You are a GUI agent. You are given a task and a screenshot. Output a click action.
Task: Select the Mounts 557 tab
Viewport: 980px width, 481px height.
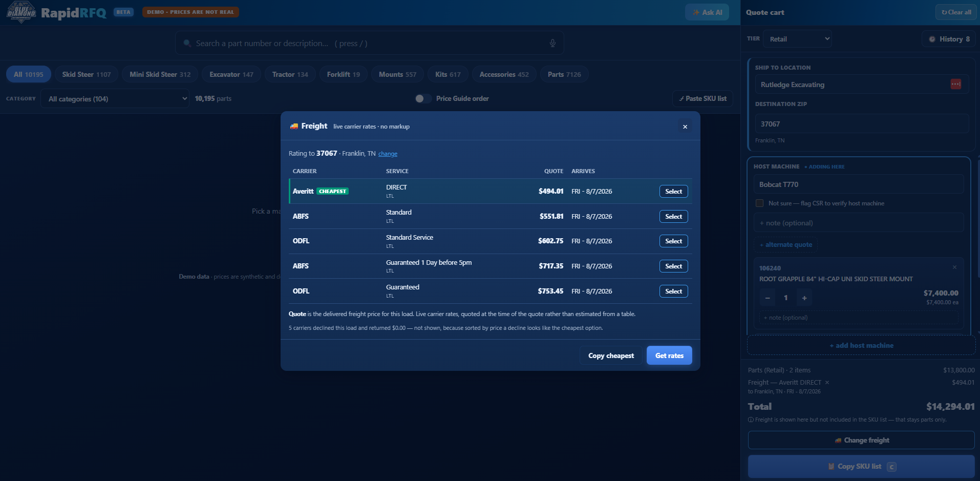click(397, 74)
